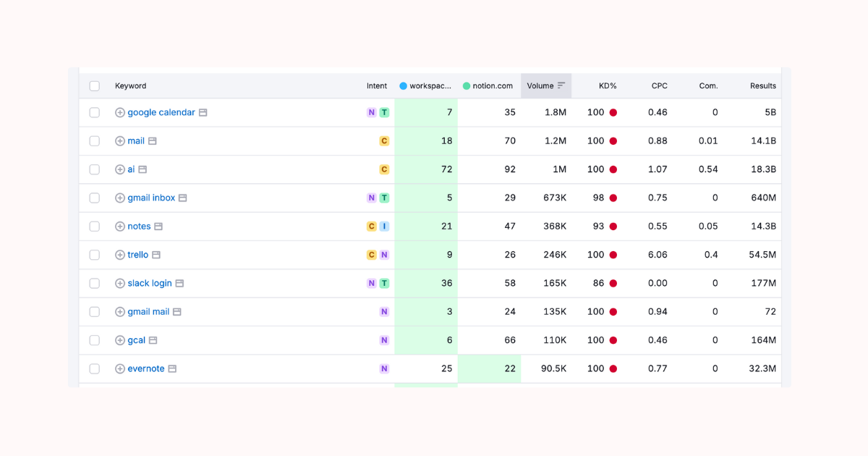Open SERP view icon for mail
This screenshot has width=868, height=456.
pyautogui.click(x=153, y=141)
